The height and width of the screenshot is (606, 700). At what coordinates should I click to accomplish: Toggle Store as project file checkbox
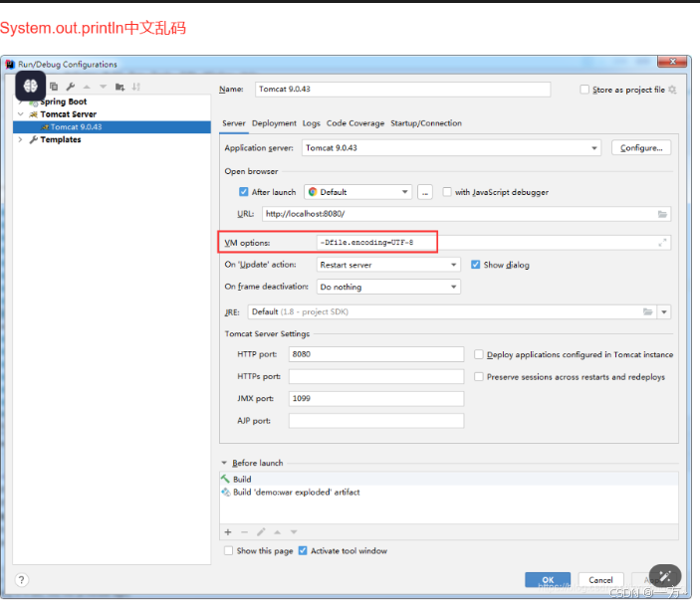click(584, 90)
